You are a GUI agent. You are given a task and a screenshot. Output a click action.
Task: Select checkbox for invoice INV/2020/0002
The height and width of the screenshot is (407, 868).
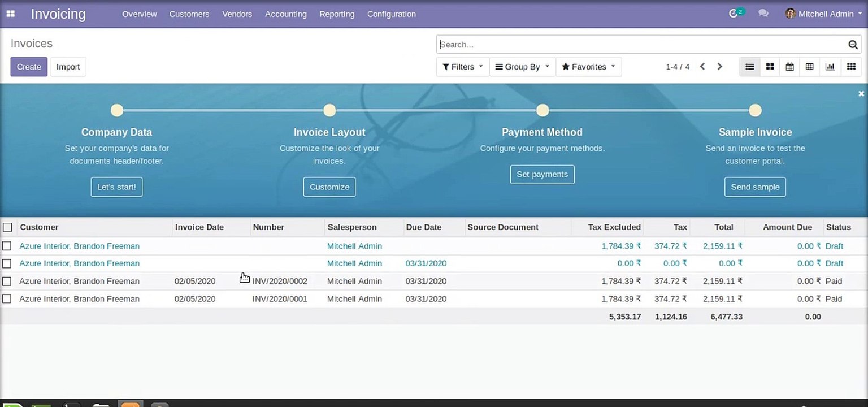[x=7, y=281]
